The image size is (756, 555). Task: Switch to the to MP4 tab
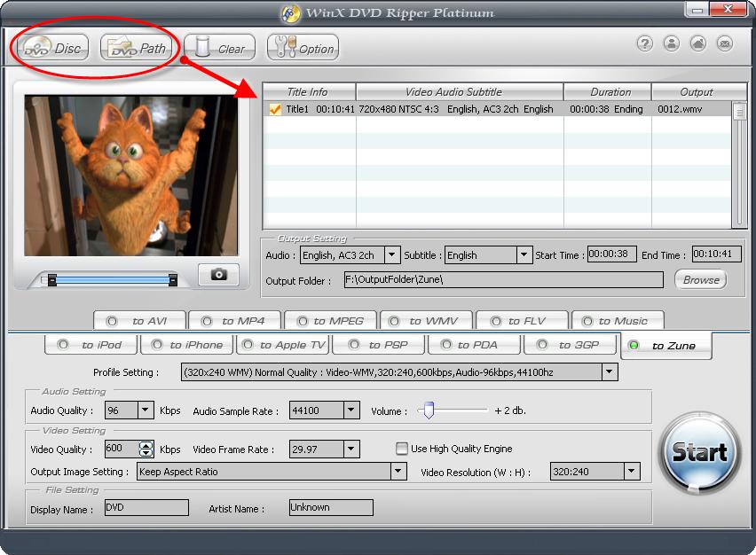(237, 321)
